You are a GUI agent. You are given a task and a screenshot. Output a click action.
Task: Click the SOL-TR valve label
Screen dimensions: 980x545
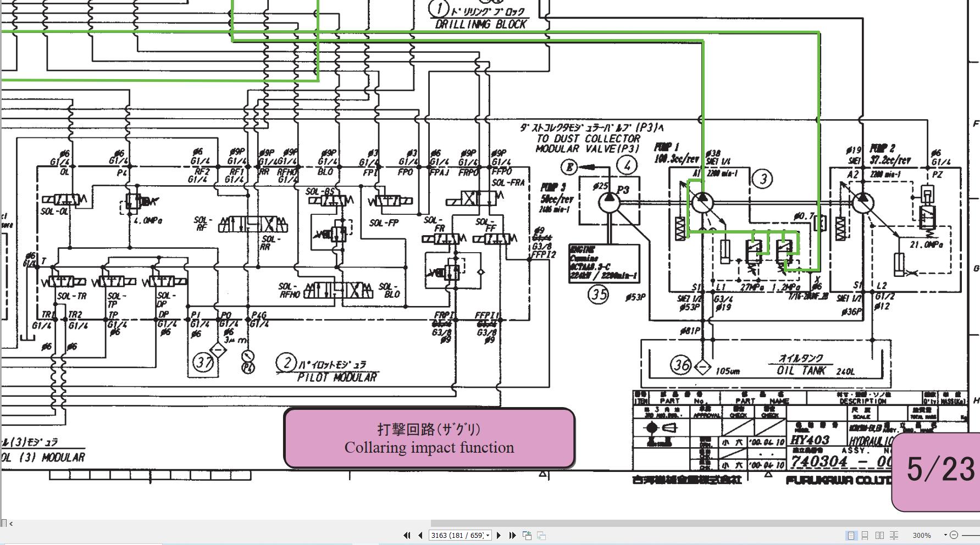click(71, 296)
